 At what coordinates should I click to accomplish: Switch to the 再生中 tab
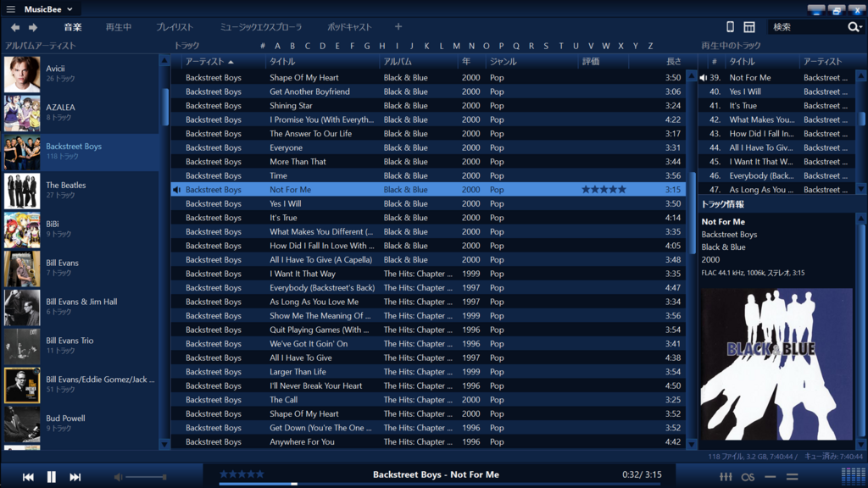pyautogui.click(x=119, y=27)
